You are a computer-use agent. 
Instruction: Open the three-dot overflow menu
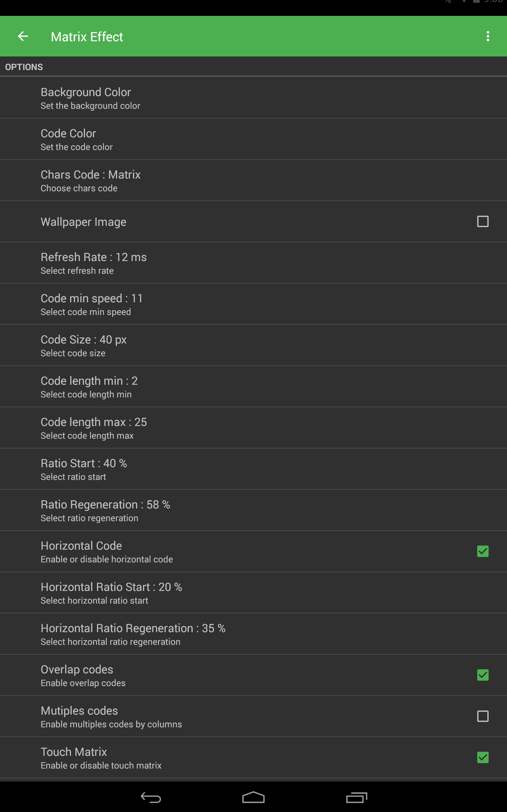488,36
